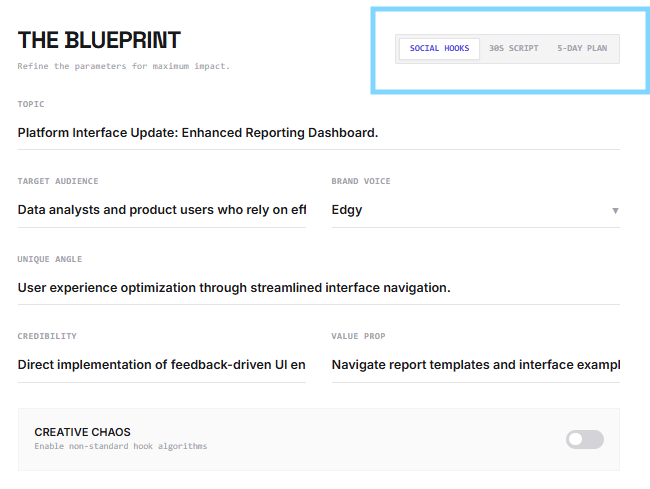This screenshot has width=650, height=489.
Task: Click the Unique Angle text field
Action: coord(318,288)
